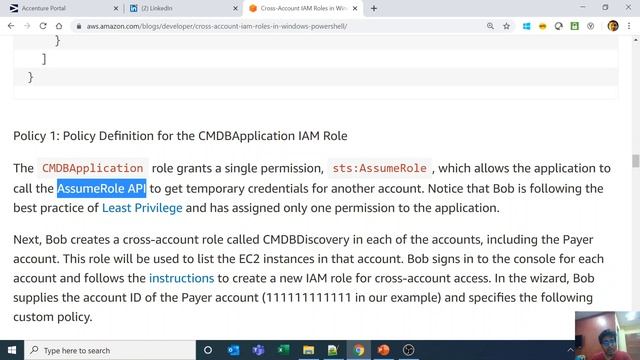Switch to the Accenture Portal tab
This screenshot has height=360, width=640.
63,8
